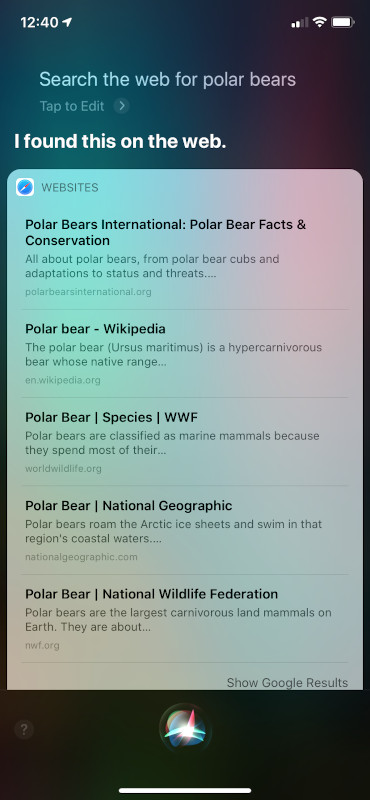The width and height of the screenshot is (370, 800).
Task: Tap the cellular signal bars icon
Action: point(300,22)
